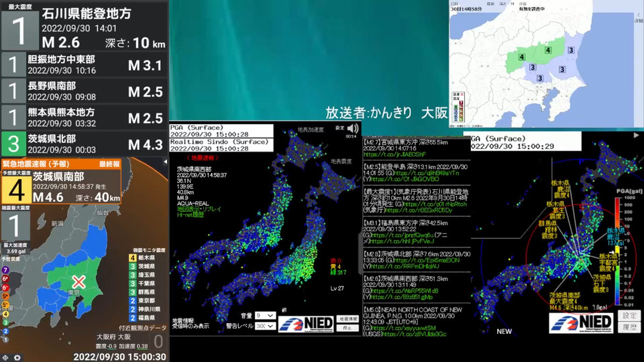Image resolution: width=644 pixels, height=362 pixels.
Task: Open link for M2.7 宮城県東方沖 entry
Action: [x=394, y=154]
